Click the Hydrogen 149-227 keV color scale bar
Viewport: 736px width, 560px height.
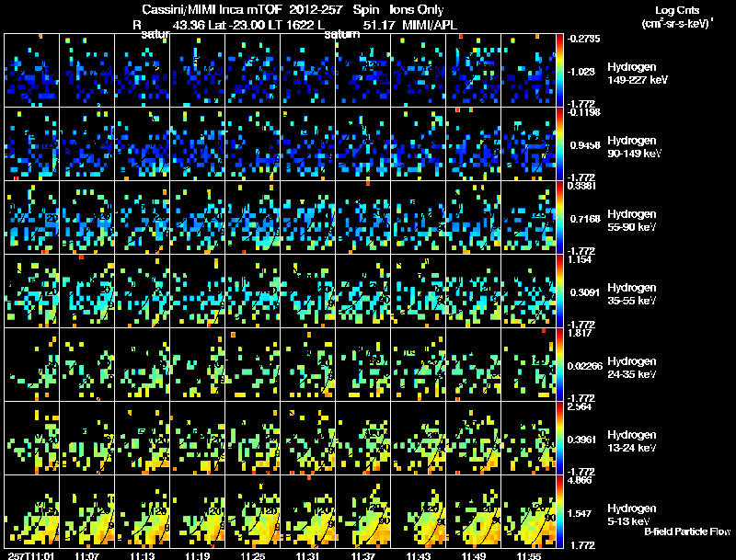point(559,71)
